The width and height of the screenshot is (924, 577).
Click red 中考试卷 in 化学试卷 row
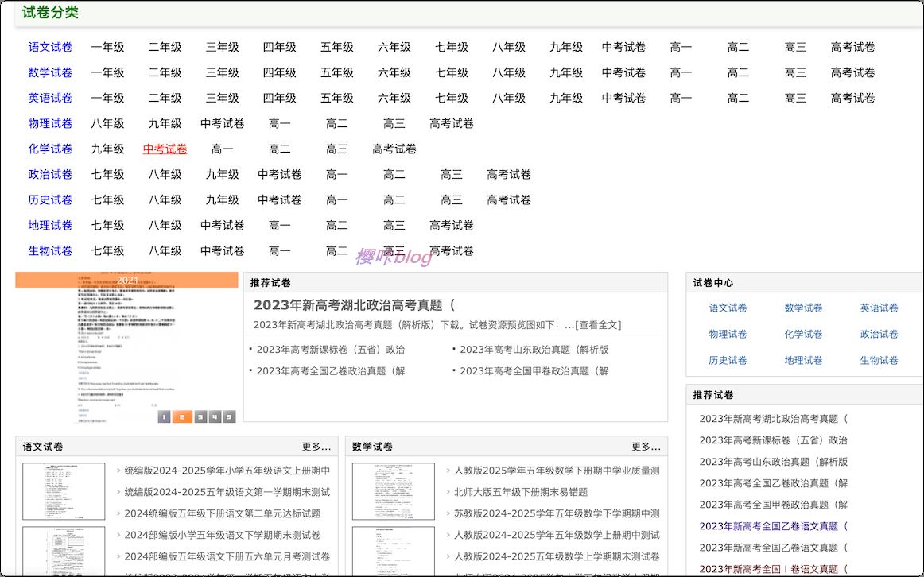tap(165, 149)
